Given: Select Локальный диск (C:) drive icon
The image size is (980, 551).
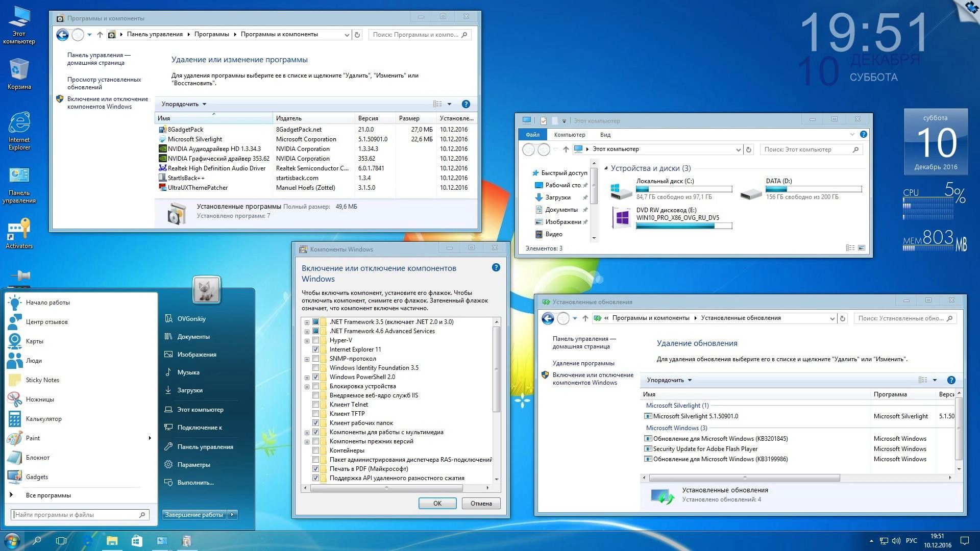Looking at the screenshot, I should 621,191.
